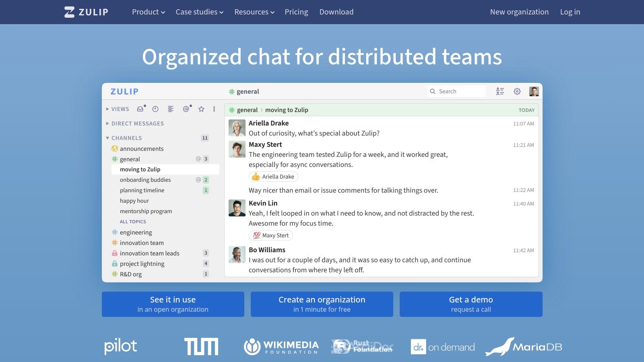Click thumbs-up reaction from Ariella Drake

coord(273,177)
